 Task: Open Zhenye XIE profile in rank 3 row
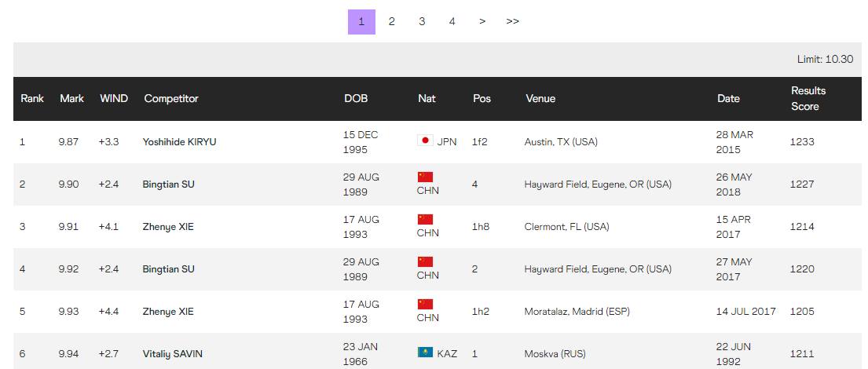point(168,227)
